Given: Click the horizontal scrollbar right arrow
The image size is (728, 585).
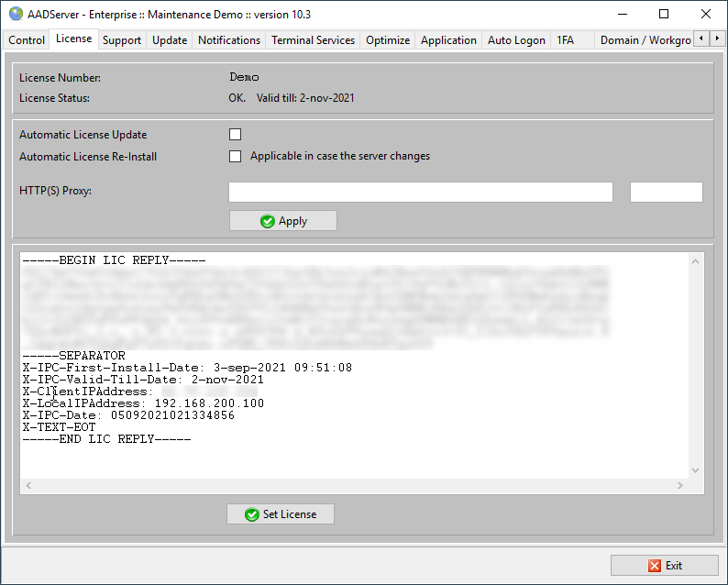Looking at the screenshot, I should pyautogui.click(x=681, y=485).
